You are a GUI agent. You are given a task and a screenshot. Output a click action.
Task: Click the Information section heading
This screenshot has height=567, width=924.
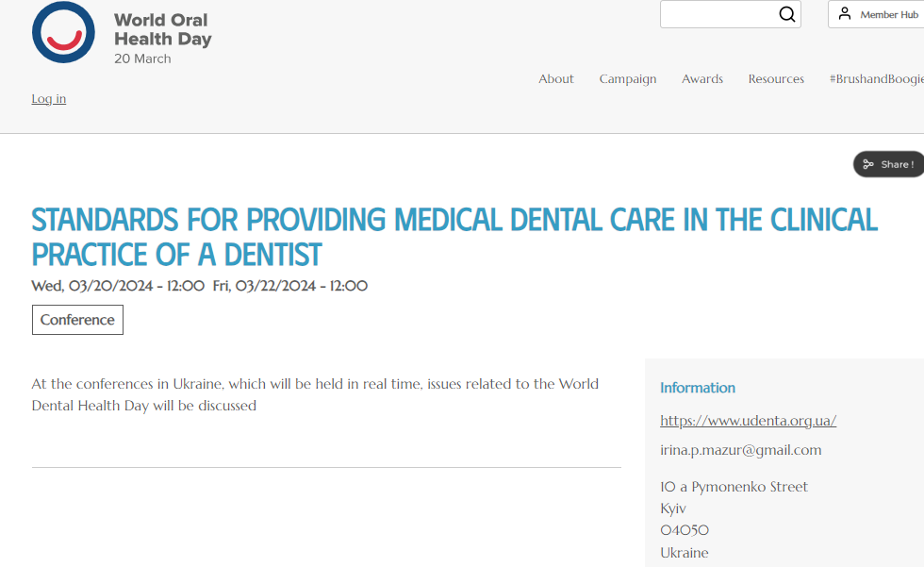point(698,388)
